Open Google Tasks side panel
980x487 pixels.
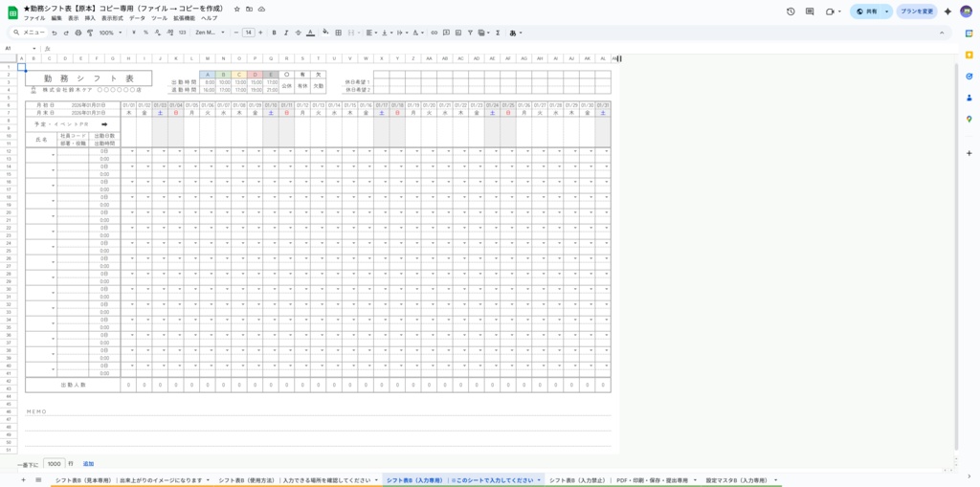coord(969,77)
